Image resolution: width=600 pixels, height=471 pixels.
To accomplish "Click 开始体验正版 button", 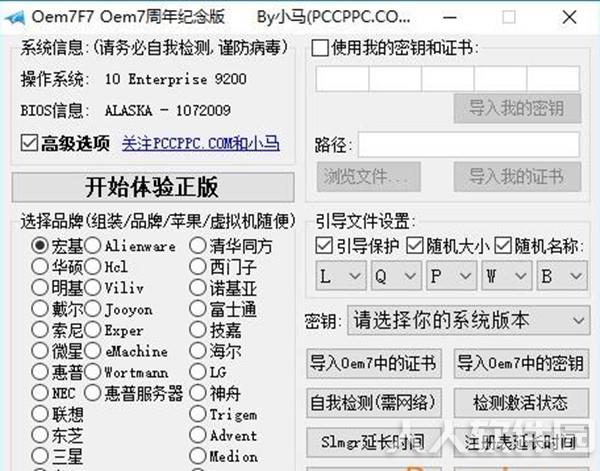I will 153,187.
